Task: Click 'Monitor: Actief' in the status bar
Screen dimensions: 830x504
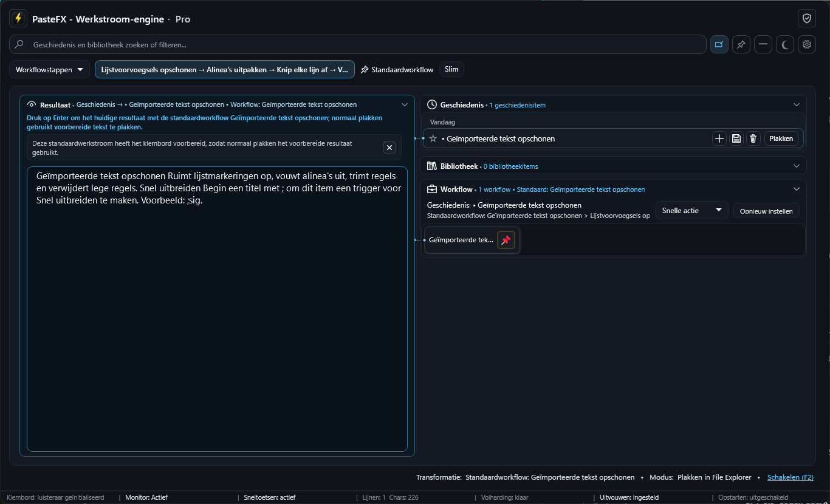Action: coord(146,497)
